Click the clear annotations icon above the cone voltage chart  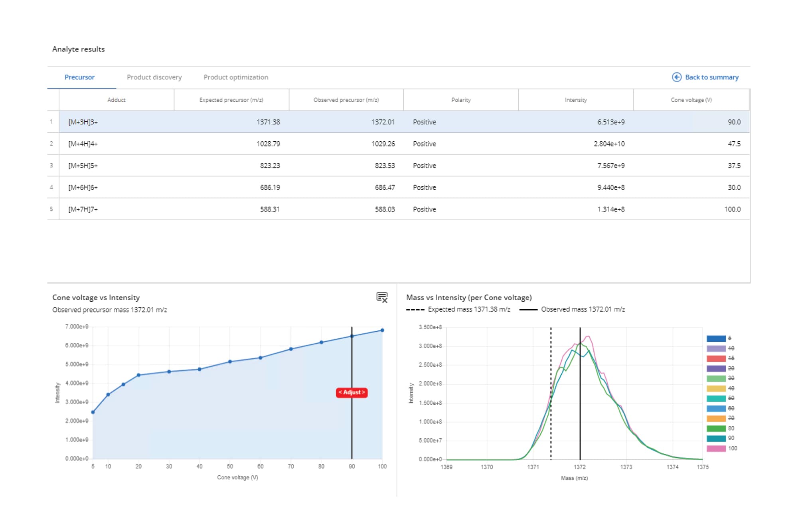click(382, 297)
